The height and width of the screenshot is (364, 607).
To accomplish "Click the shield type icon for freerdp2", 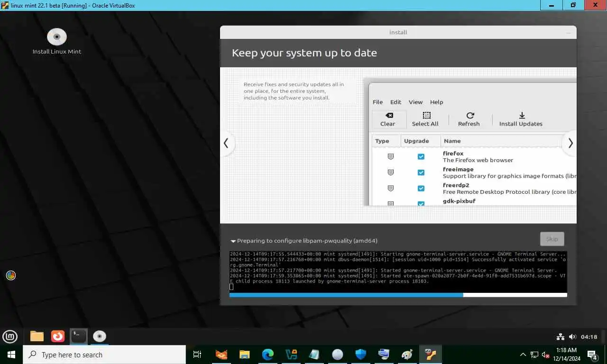I will (x=391, y=189).
